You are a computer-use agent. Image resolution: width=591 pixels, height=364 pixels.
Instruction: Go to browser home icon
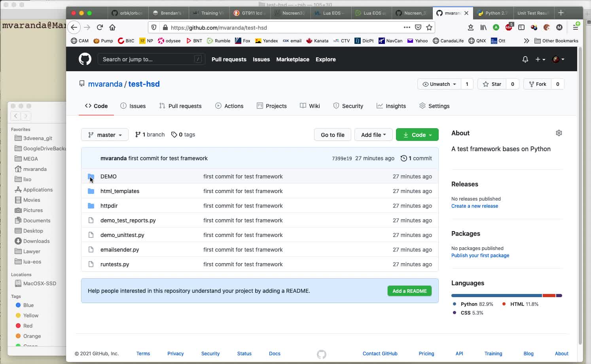click(112, 27)
